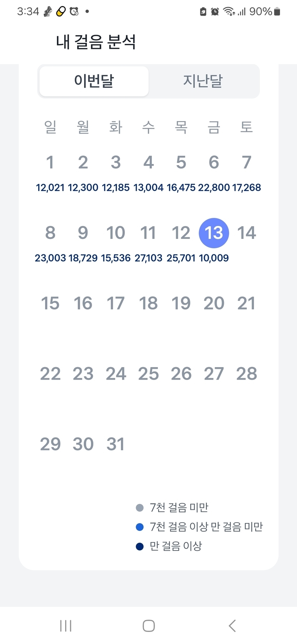Image resolution: width=297 pixels, height=644 pixels.
Task: Tap the 내 걸음 분석 title
Action: tap(96, 42)
